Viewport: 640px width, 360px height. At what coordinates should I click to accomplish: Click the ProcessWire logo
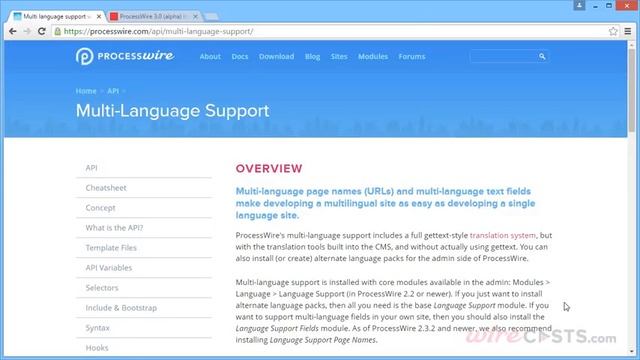[x=124, y=56]
